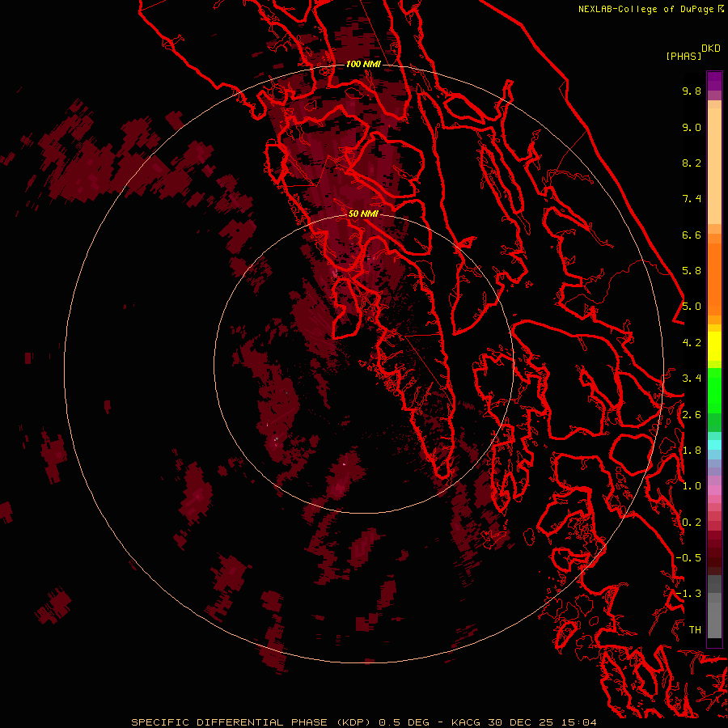Click the -0.5 value on the color scale

[x=688, y=558]
